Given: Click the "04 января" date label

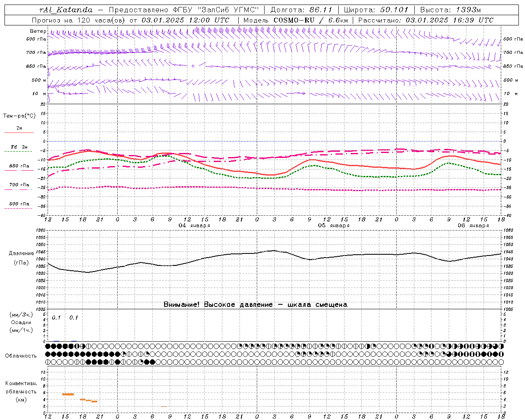Looking at the screenshot, I should tap(194, 226).
